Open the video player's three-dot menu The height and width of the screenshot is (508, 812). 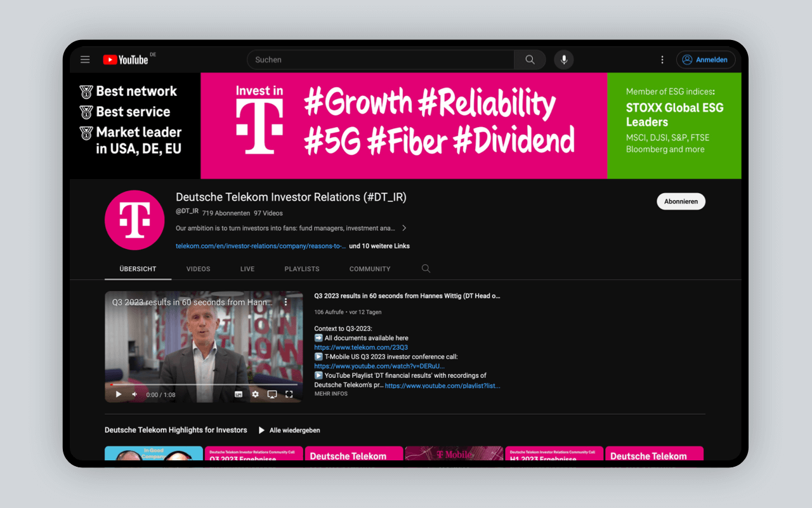(285, 302)
